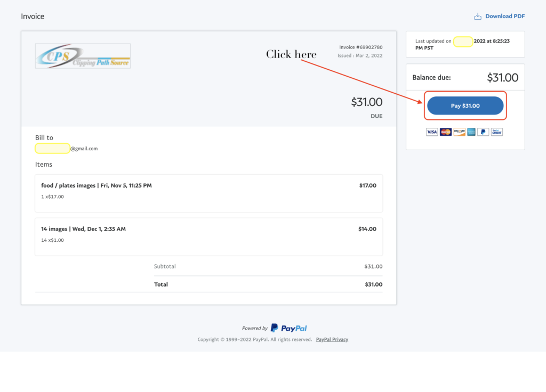Select the American Express card icon
546x392 pixels.
point(471,132)
